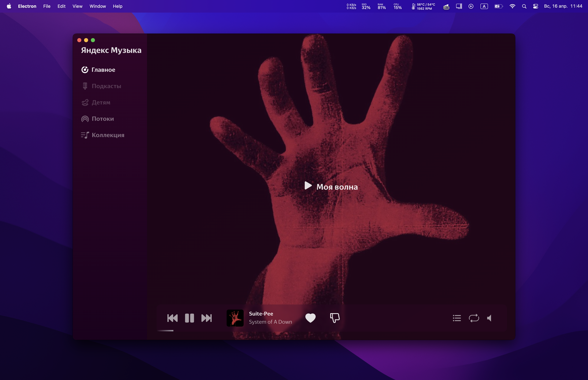Screen dimensions: 588x380
Task: Skip to the previous track
Action: tap(172, 318)
